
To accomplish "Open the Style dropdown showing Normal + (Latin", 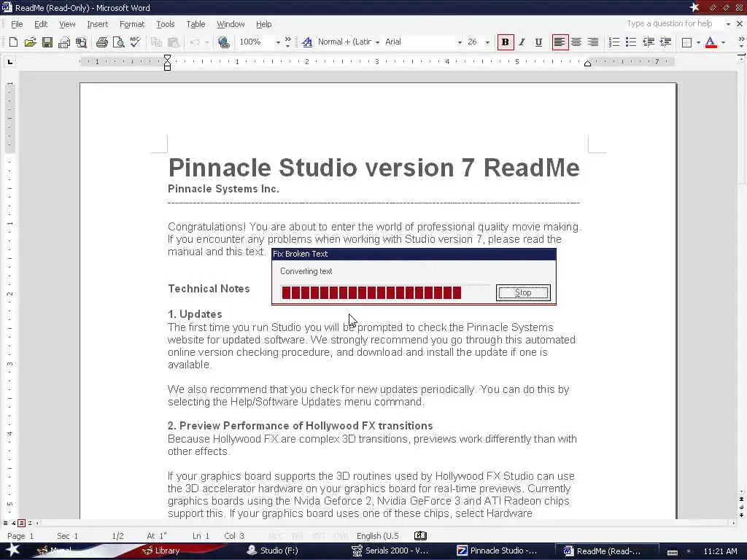I will click(x=377, y=42).
